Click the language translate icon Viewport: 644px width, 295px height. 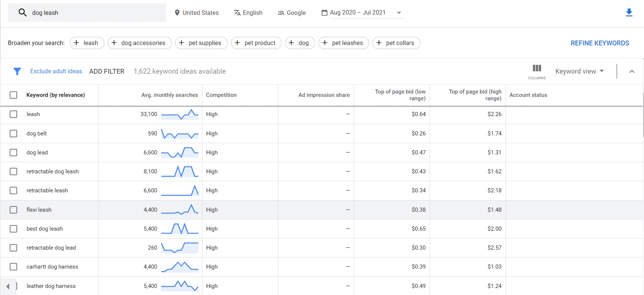pyautogui.click(x=237, y=13)
